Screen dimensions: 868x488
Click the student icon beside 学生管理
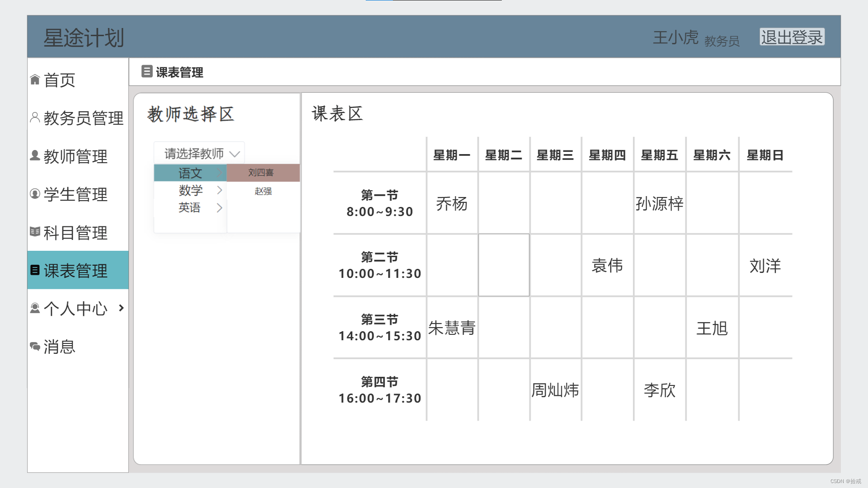pos(35,194)
